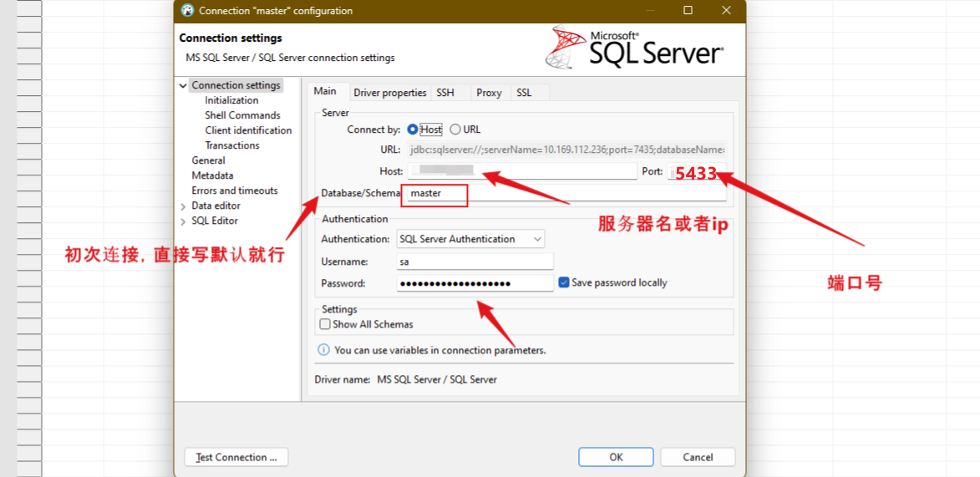Select the URL radio button
This screenshot has height=477, width=980.
[455, 129]
